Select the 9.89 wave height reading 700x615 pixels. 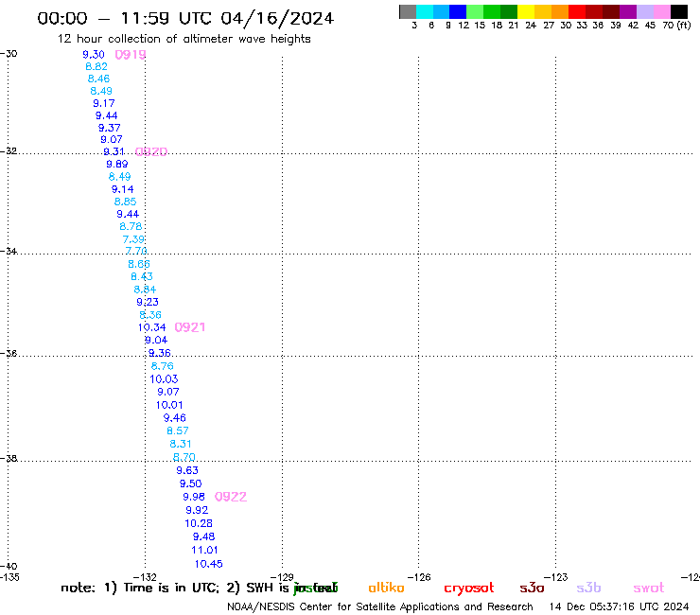[117, 164]
